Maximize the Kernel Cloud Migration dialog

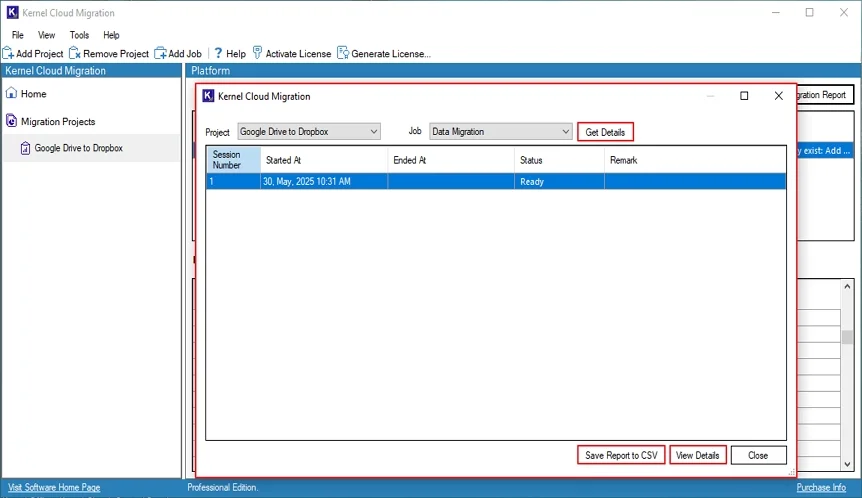coord(744,96)
